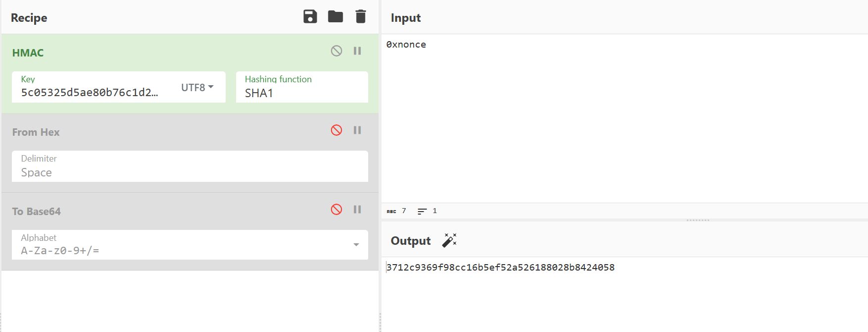Open the Load recipe folder icon
The image size is (868, 332).
[x=335, y=17]
